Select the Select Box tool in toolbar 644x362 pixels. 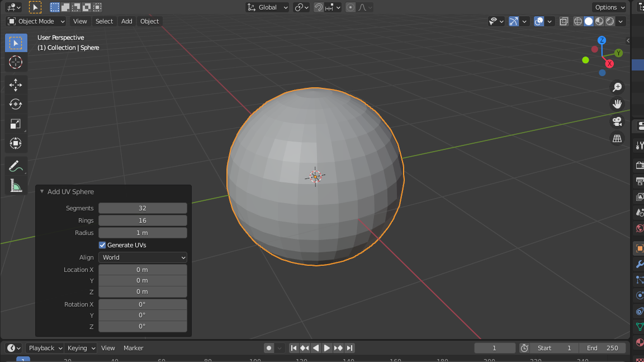(16, 43)
